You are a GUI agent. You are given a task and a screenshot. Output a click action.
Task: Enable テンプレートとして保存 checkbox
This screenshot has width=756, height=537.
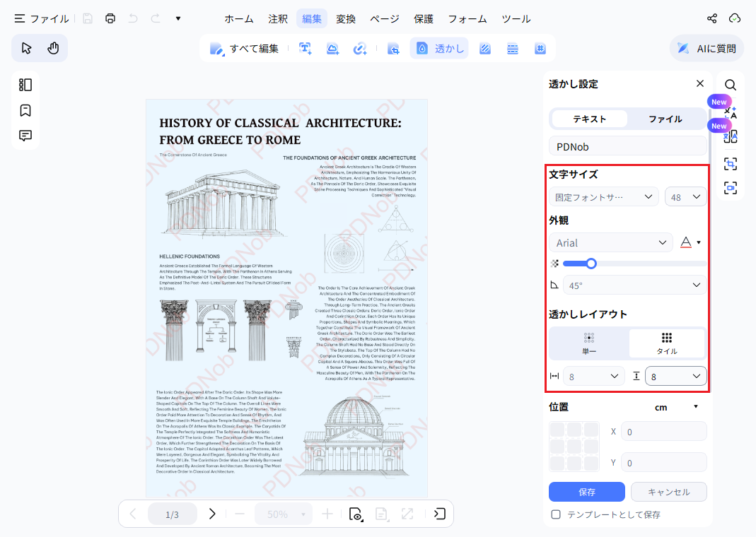(556, 514)
